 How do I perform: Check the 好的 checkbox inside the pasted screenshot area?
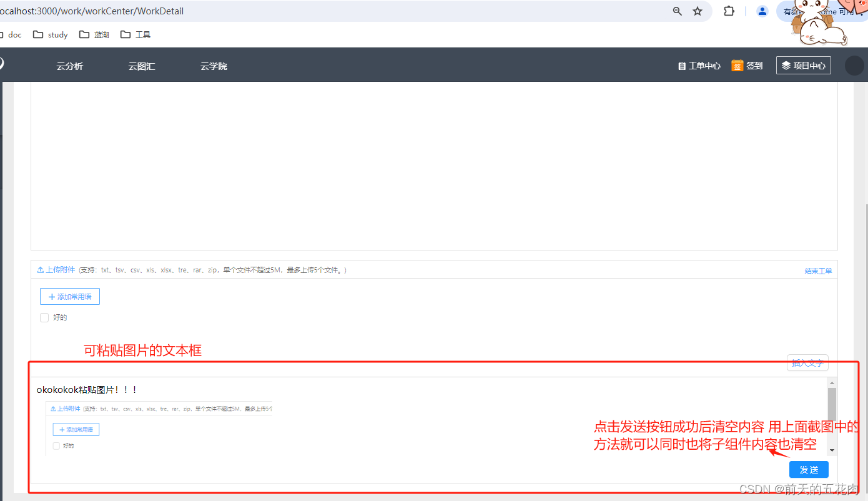(56, 445)
